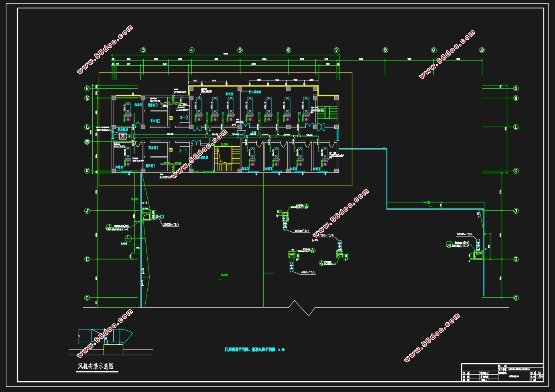Viewport: 555px width, 392px height.
Task: Click grid axis bubble 10 at top
Action: click(482, 50)
